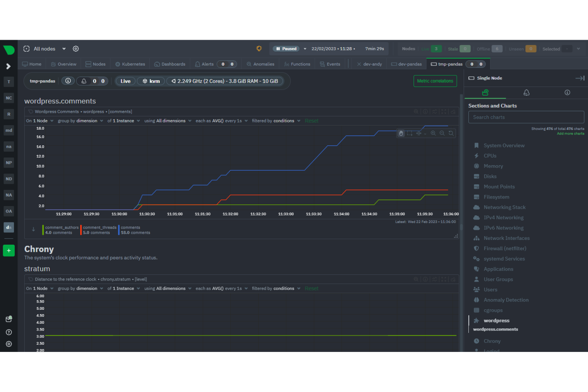This screenshot has width=588, height=392.
Task: Open the group by dimension dropdown
Action: [x=86, y=121]
